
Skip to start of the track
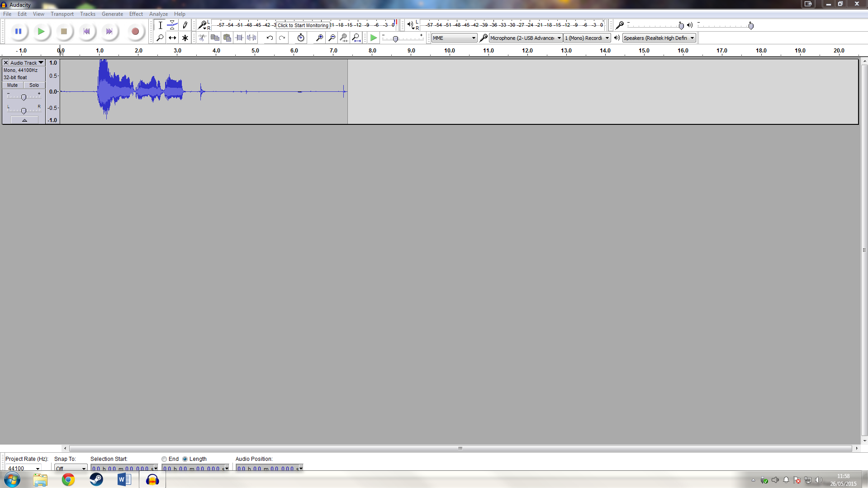(x=86, y=31)
